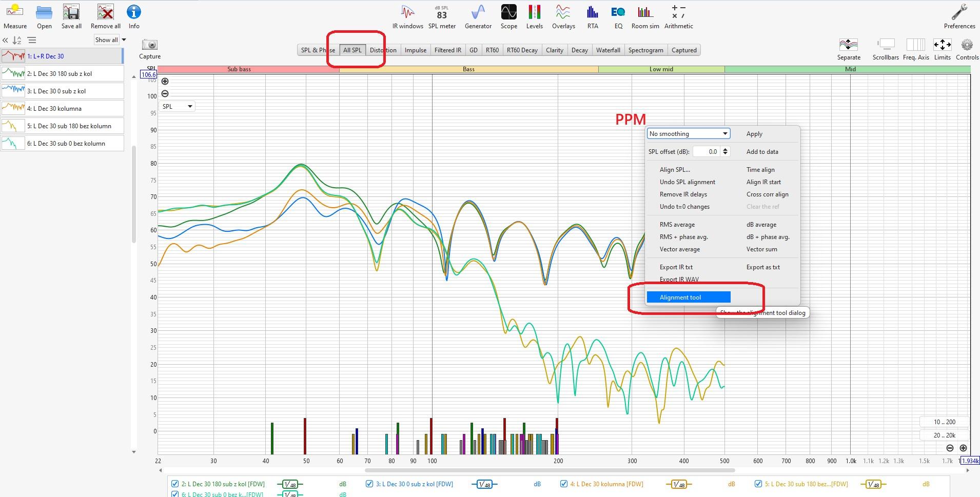Viewport: 980px width, 497px height.
Task: Toggle trace 4 L Dec 30 kolumna checkbox
Action: coord(564,484)
